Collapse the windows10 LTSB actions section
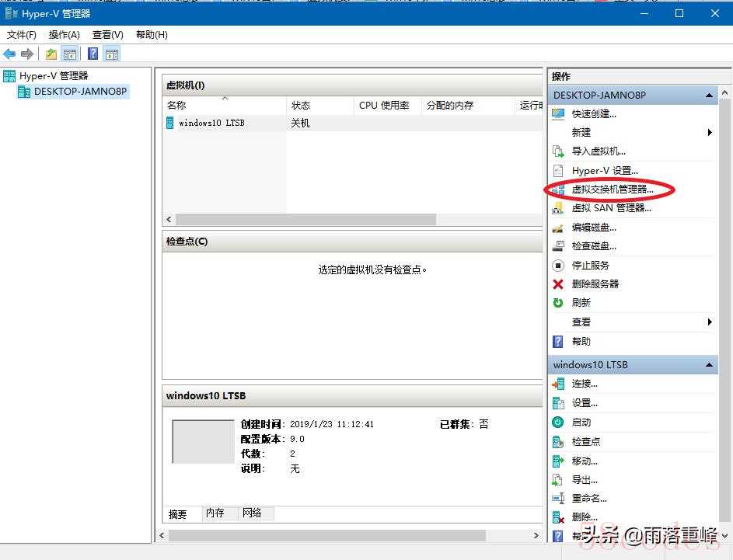 tap(709, 365)
